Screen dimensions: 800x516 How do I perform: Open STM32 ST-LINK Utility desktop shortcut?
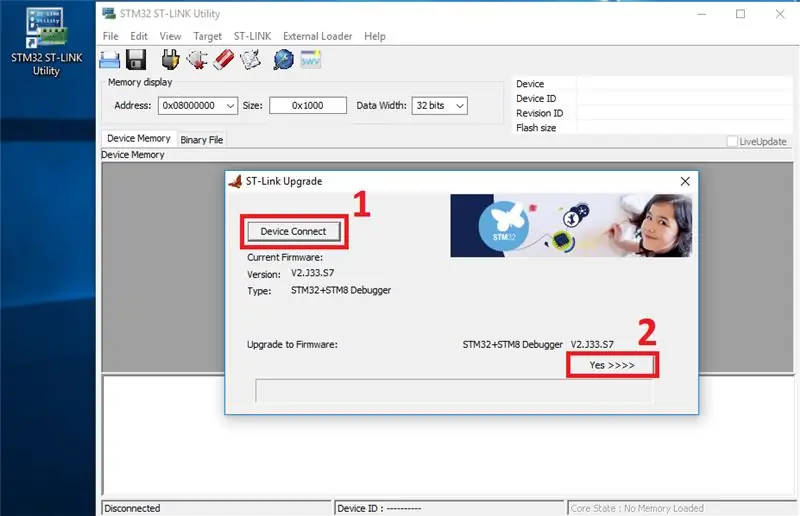coord(46,42)
